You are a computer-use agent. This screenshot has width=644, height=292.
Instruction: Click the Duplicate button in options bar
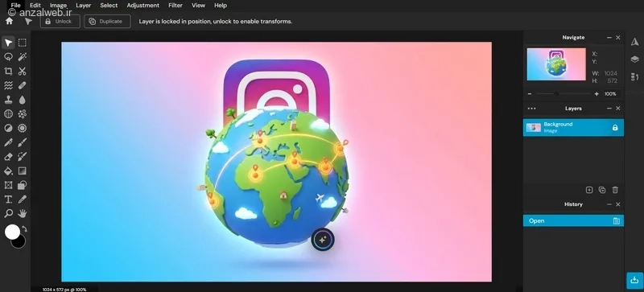107,22
